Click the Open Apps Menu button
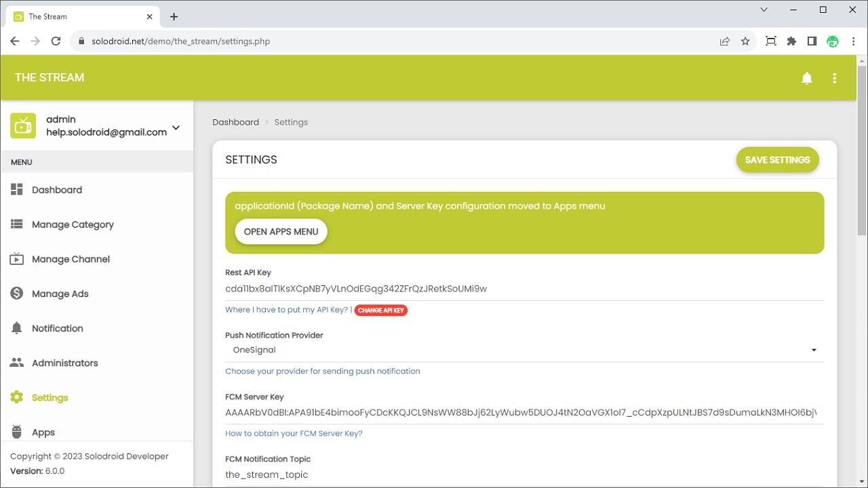The image size is (868, 488). point(281,232)
